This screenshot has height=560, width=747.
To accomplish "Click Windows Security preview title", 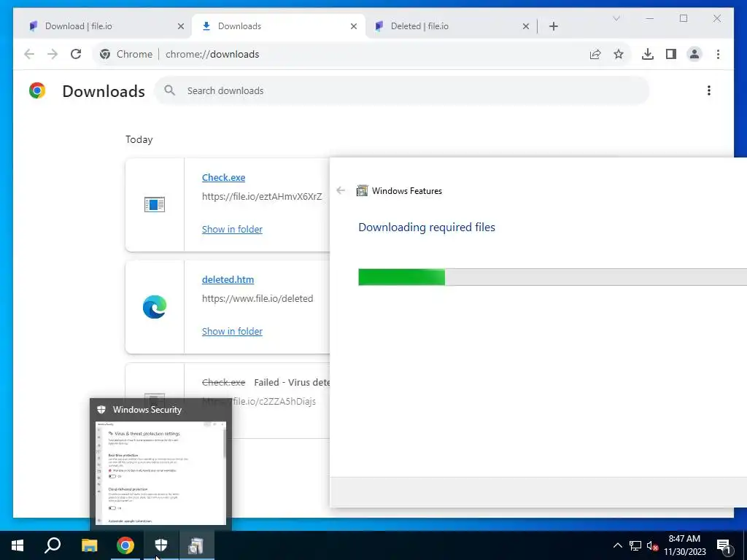I will [x=147, y=410].
